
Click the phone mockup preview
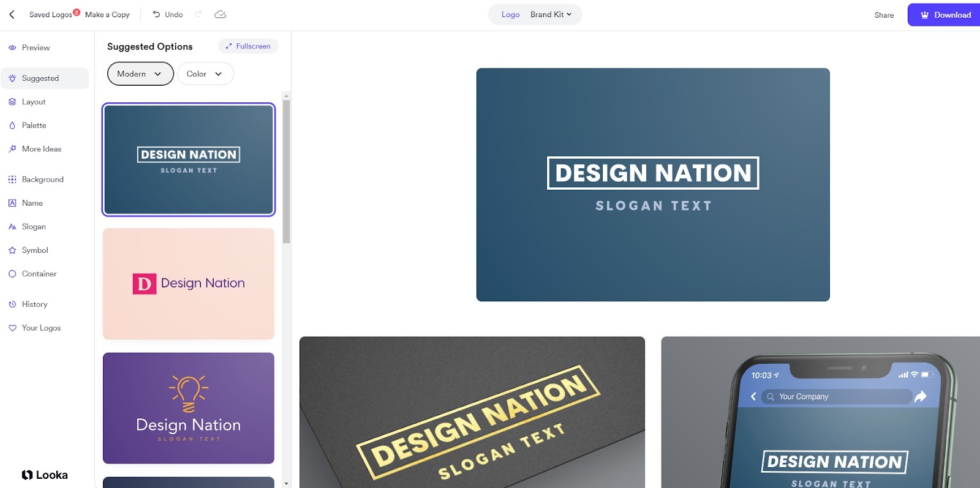click(821, 412)
